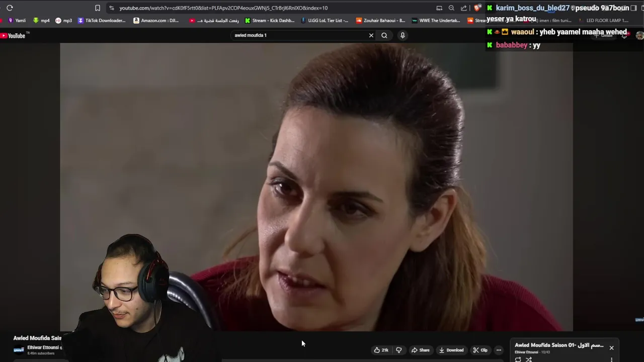Screen dimensions: 644x362
Task: Toggle shuffle playlist icon
Action: [529, 359]
